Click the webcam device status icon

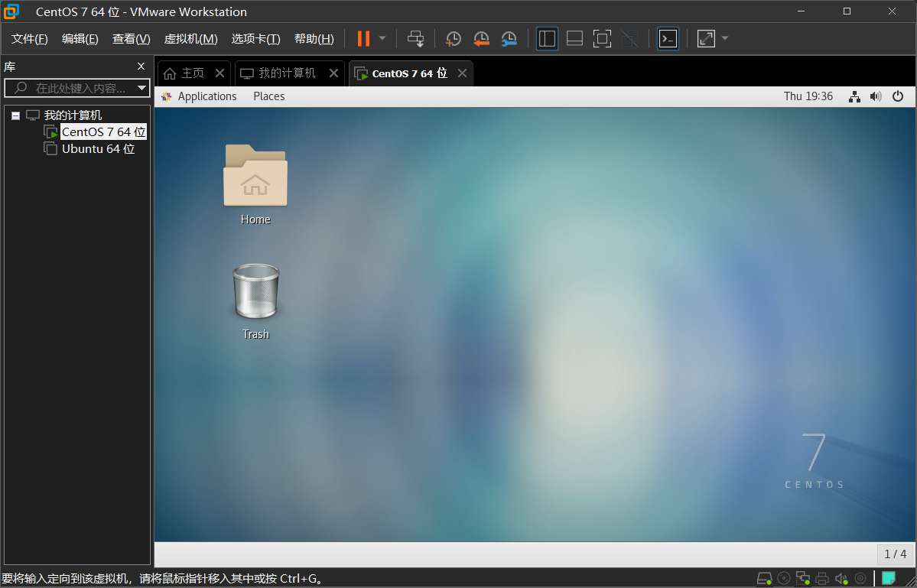(860, 579)
